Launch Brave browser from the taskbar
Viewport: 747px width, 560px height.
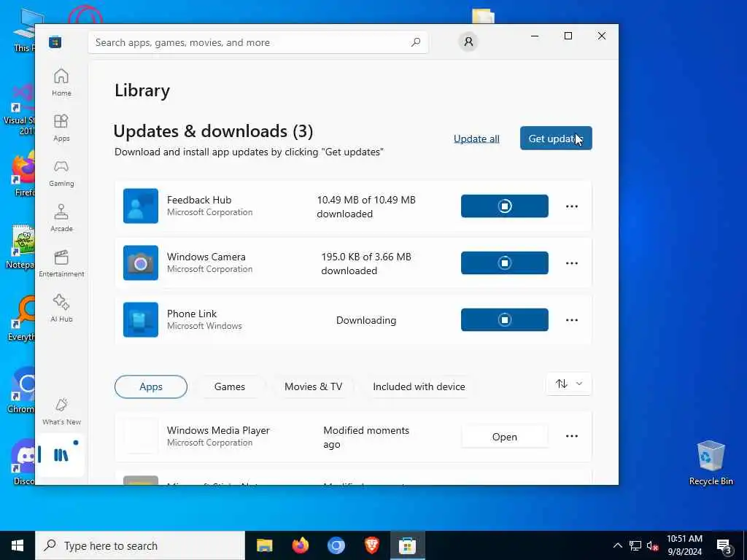click(371, 545)
